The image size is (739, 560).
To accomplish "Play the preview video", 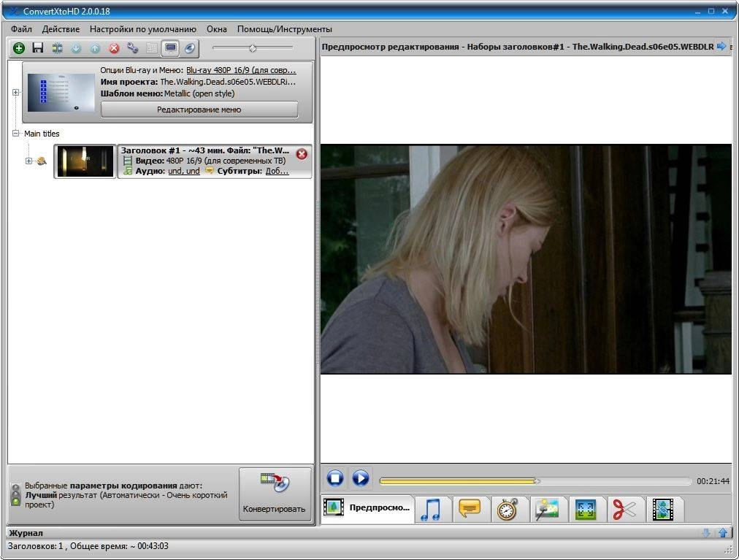I will pos(361,478).
